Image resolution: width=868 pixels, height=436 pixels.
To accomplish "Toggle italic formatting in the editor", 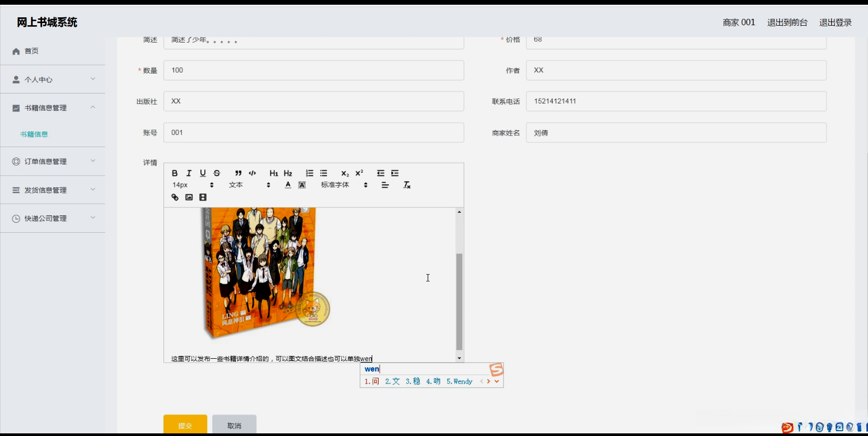I will [x=189, y=173].
